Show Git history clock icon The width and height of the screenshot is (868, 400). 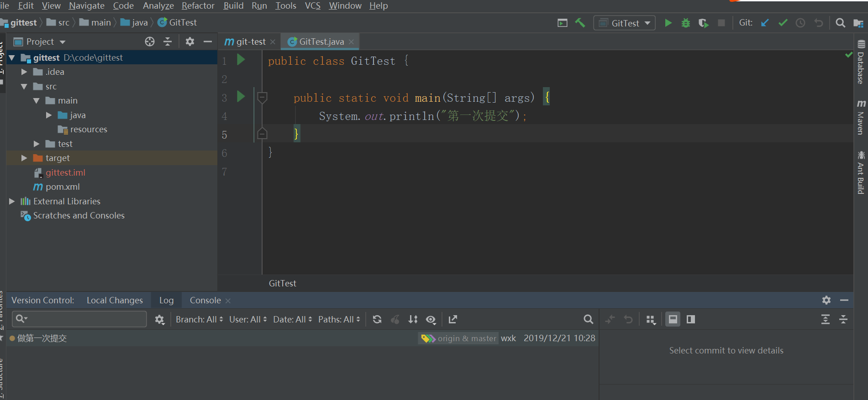click(x=800, y=23)
